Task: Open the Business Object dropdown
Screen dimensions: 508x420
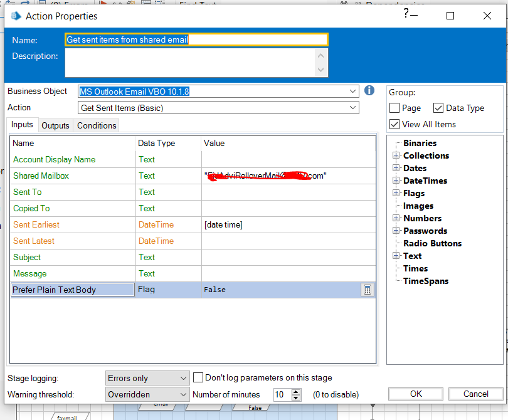Action: point(352,92)
